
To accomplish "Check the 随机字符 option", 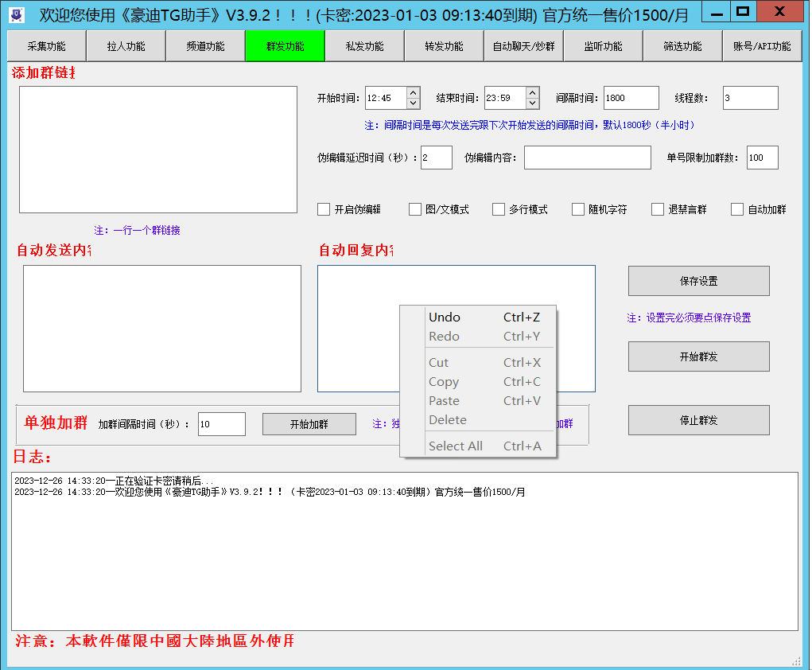I will pos(578,209).
